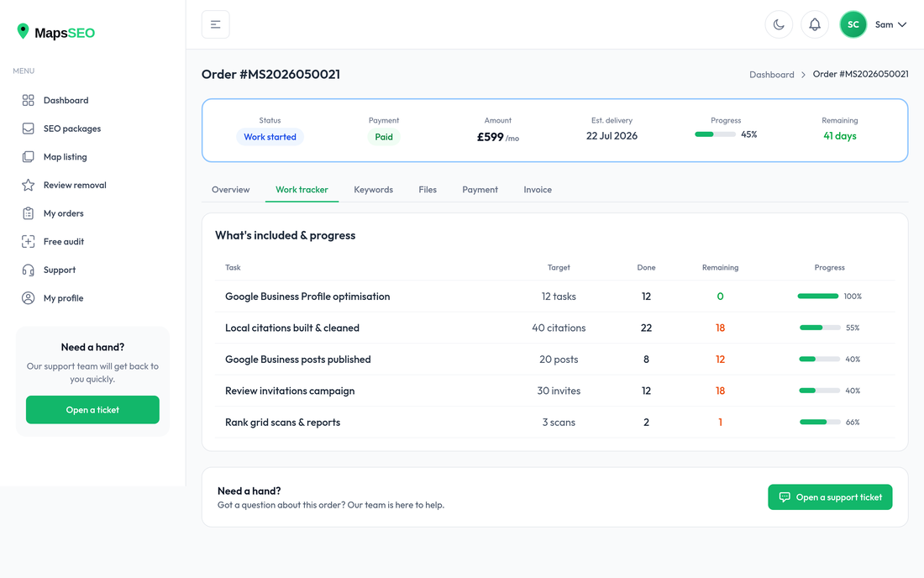924x578 pixels.
Task: Click the overall 45% progress bar
Action: [x=715, y=134]
